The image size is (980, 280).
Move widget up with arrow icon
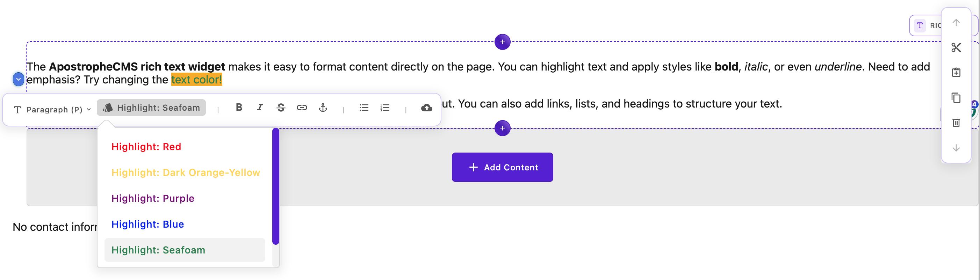956,22
